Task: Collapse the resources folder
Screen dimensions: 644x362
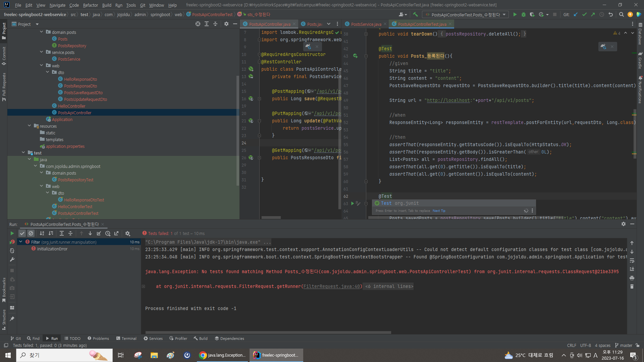Action: (x=30, y=126)
